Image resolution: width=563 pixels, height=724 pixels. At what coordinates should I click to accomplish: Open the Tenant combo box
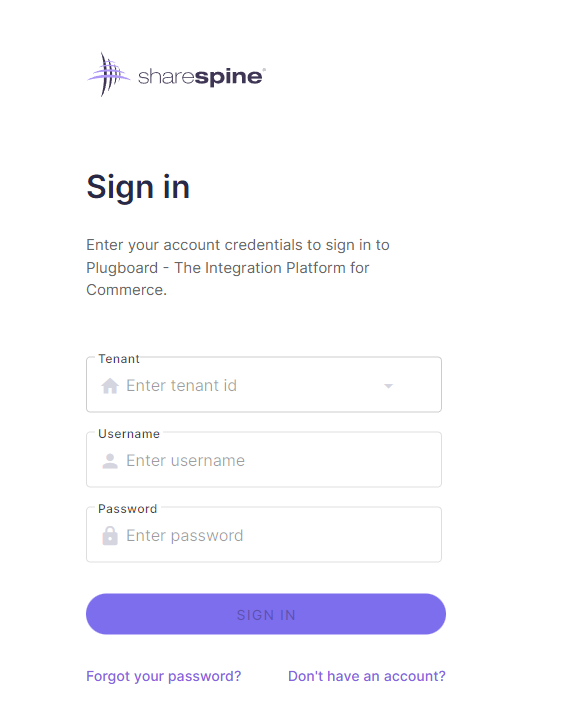click(x=264, y=384)
